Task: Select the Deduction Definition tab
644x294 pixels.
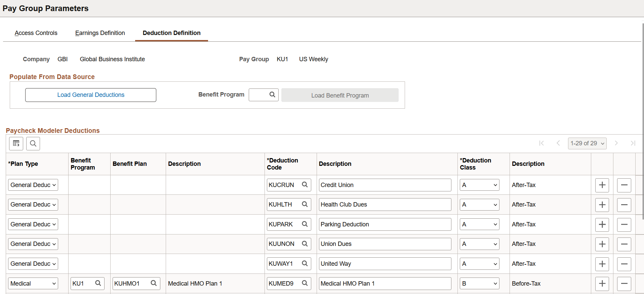Action: [171, 33]
